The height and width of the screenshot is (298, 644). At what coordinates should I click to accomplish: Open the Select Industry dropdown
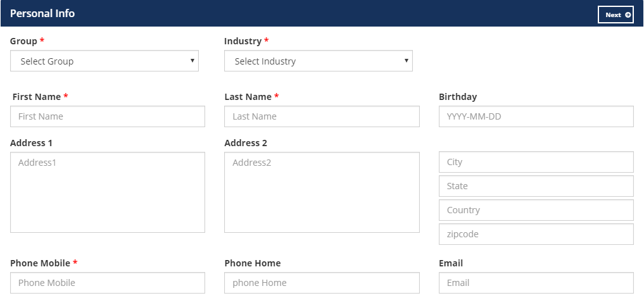[319, 61]
